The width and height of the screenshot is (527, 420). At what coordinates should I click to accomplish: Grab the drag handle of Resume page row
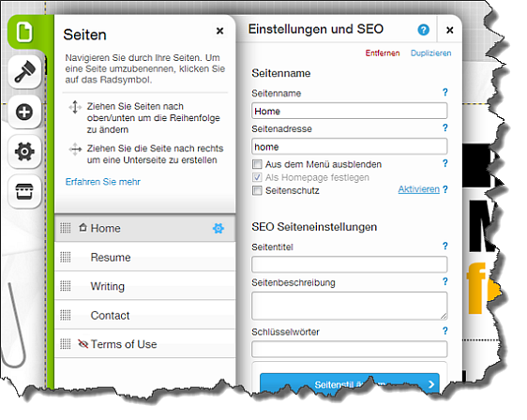66,258
